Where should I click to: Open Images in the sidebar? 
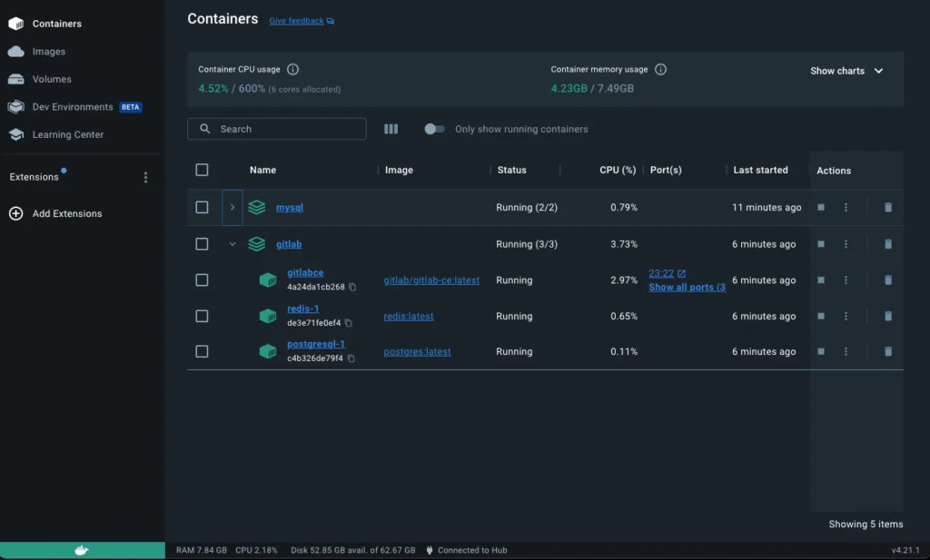[x=48, y=52]
